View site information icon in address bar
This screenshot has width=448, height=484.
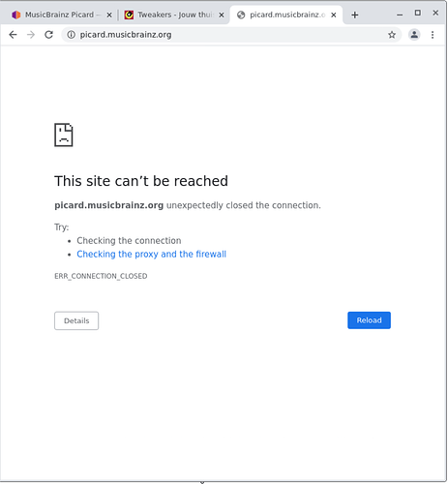(71, 35)
